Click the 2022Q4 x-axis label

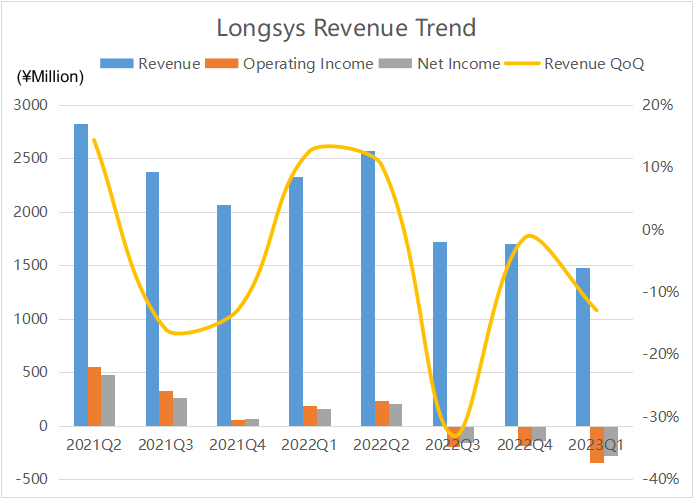525,445
